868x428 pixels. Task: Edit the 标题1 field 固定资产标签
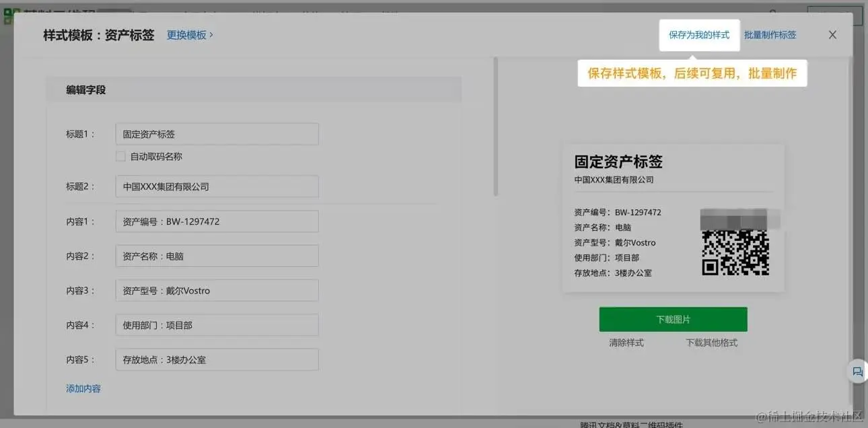(217, 134)
